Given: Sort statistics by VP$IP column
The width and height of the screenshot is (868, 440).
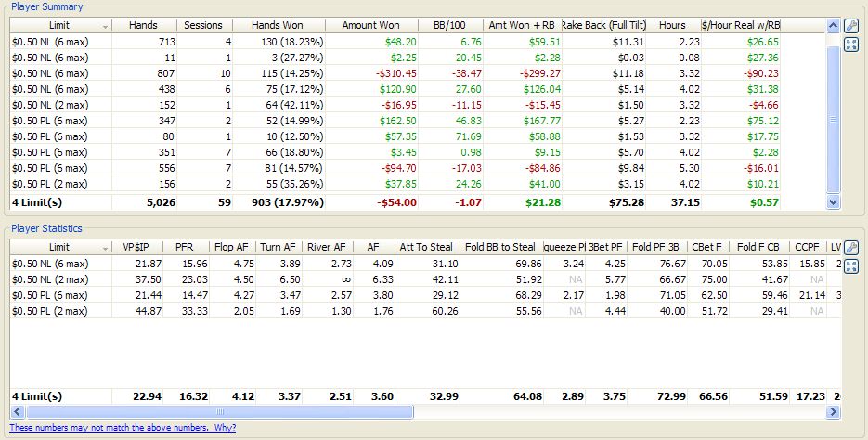Looking at the screenshot, I should (x=142, y=247).
